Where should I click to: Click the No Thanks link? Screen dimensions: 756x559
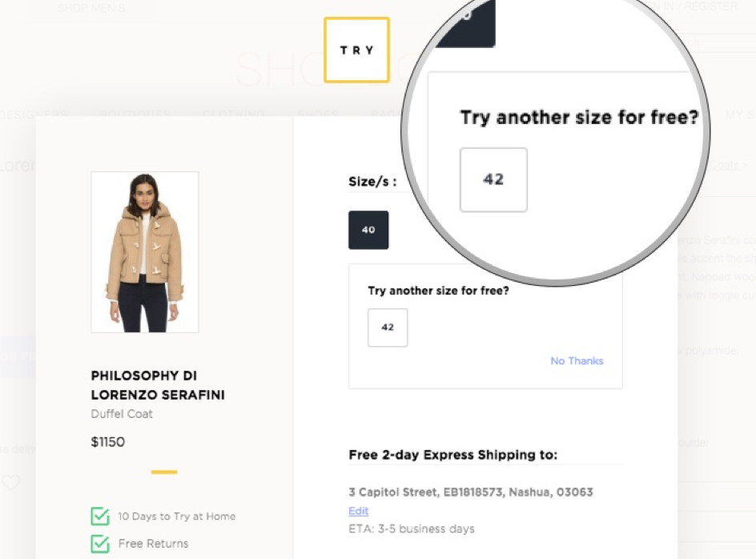coord(577,360)
